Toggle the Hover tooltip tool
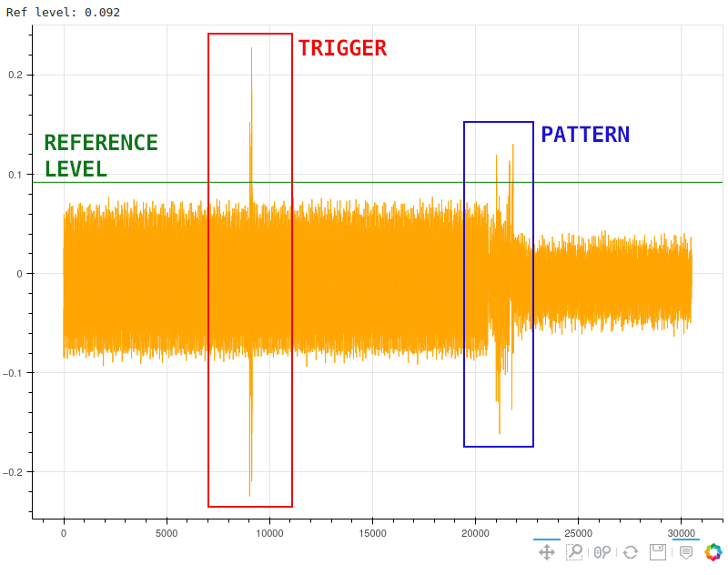 [x=686, y=552]
